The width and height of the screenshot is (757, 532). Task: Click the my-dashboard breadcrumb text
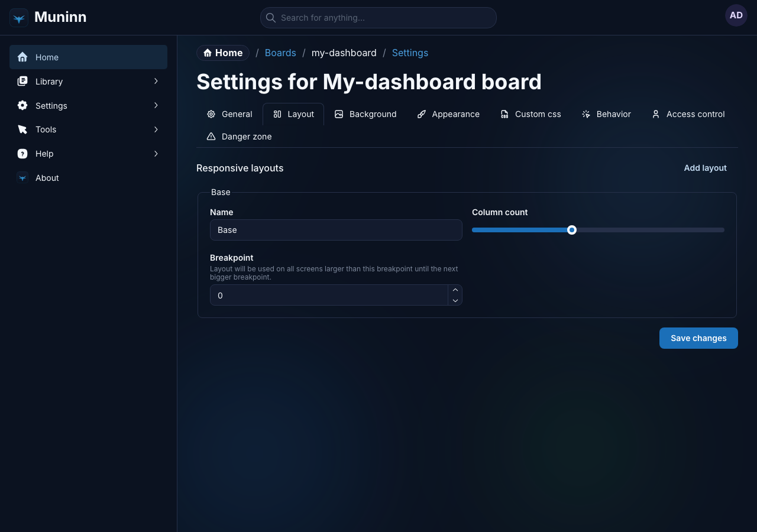tap(344, 53)
